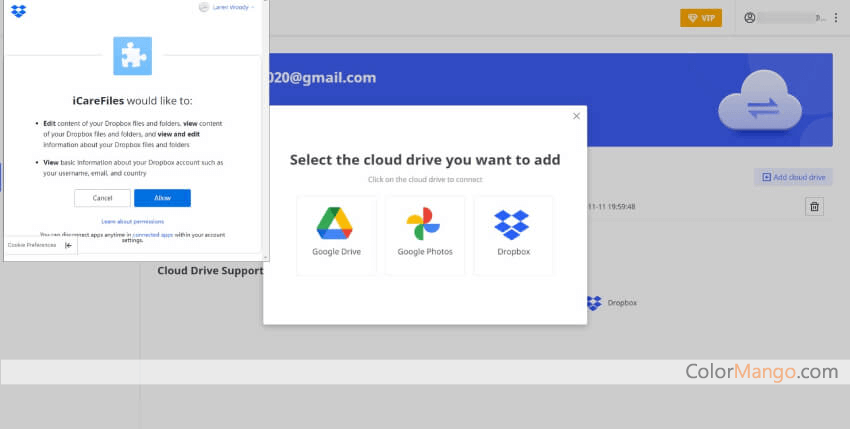Cancel the Dropbox permission request
Viewport: 850px width, 429px height.
tap(102, 198)
